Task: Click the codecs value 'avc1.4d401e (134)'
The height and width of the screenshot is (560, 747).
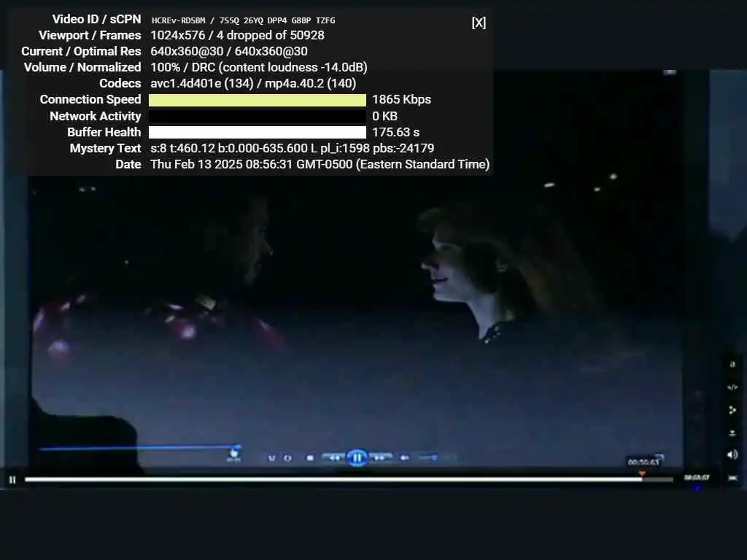Action: click(201, 83)
